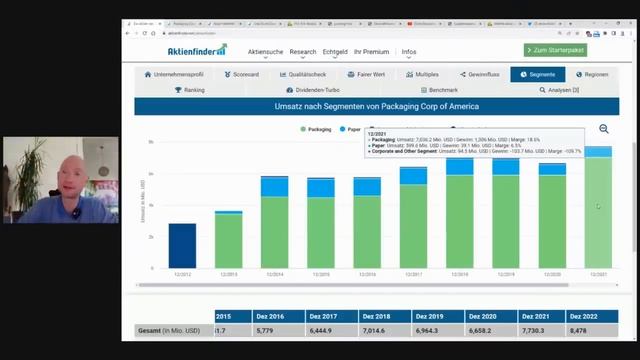Click the gauge icon beside Dividenden-Turbo
Viewport: 640px width, 360px height.
290,90
